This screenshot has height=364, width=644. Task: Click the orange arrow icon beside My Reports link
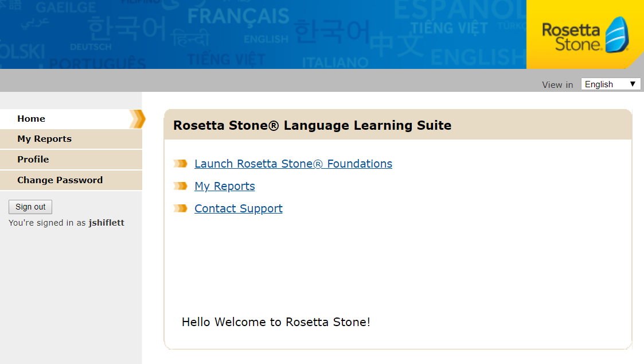[180, 186]
